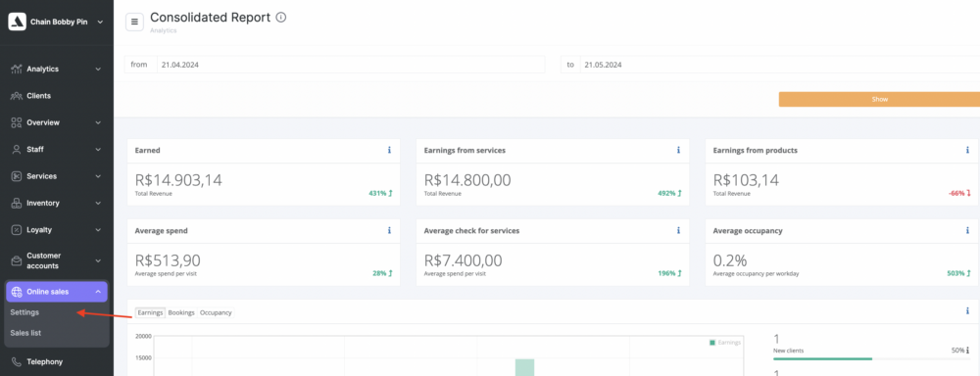This screenshot has height=376, width=980.
Task: Switch chart to the Bookings tab
Action: tap(181, 312)
